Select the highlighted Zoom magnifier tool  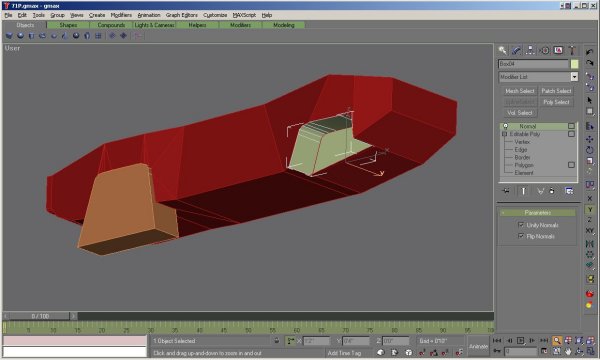click(557, 340)
